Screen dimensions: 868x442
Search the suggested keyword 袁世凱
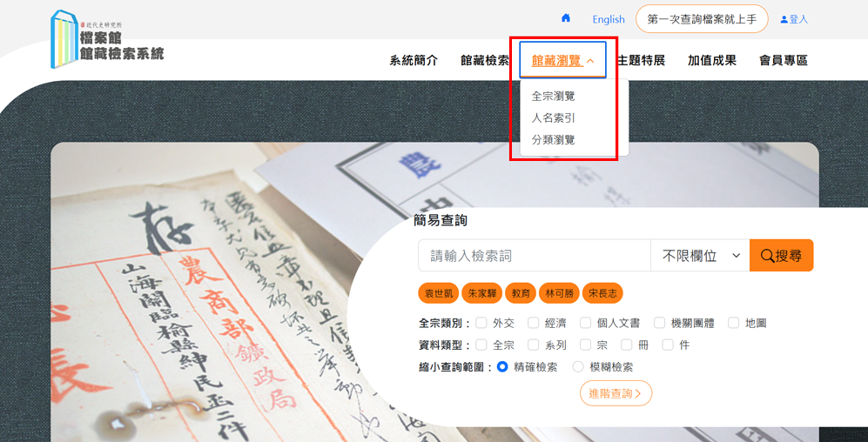pos(439,293)
